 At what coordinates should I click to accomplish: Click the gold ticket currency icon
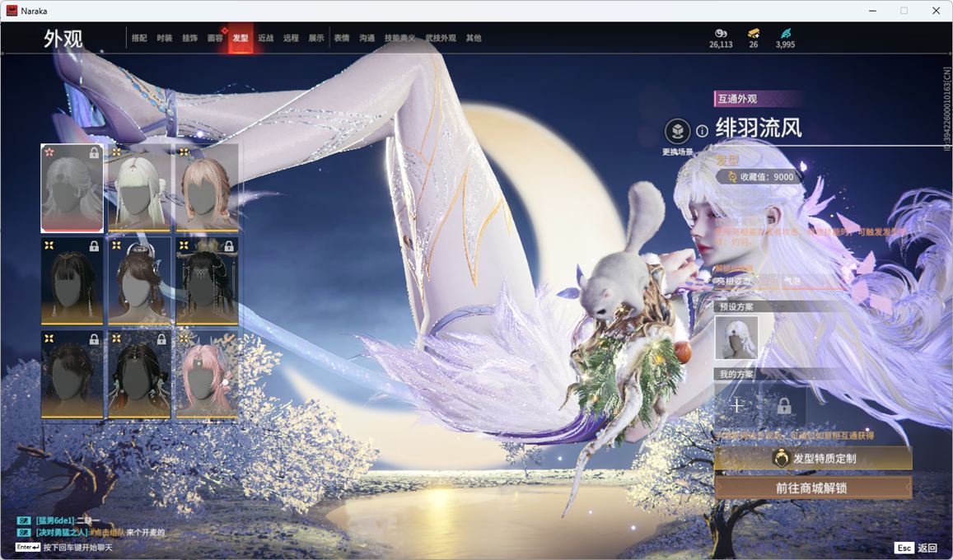tap(753, 33)
